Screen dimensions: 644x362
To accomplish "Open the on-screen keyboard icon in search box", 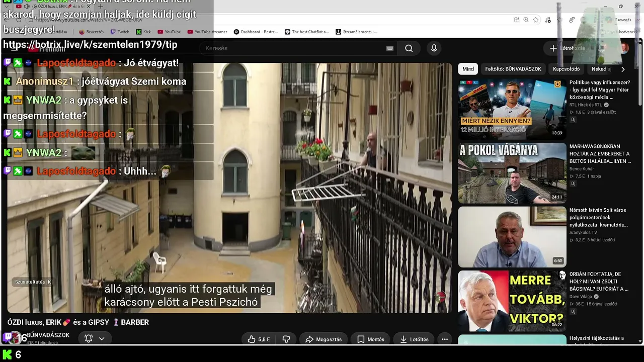I will click(389, 48).
